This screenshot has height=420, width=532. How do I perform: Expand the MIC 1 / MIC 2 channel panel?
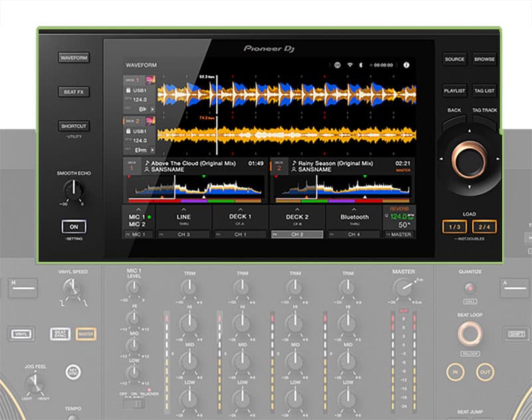[x=138, y=209]
